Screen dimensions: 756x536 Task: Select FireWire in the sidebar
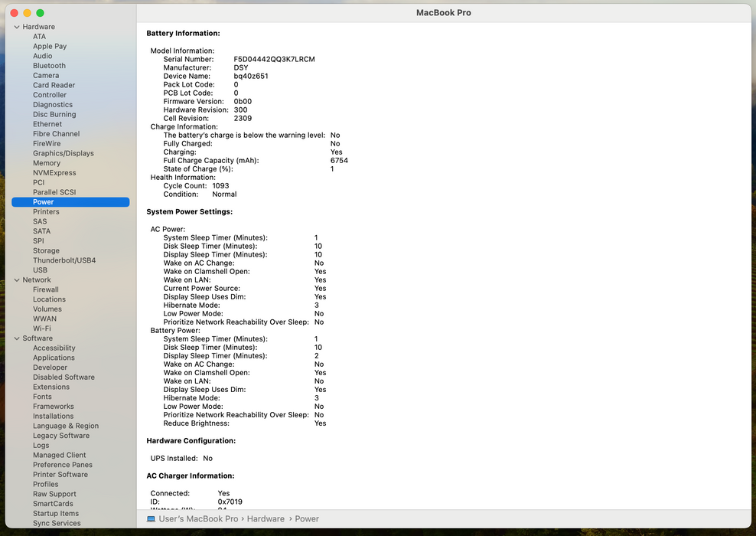tap(47, 143)
